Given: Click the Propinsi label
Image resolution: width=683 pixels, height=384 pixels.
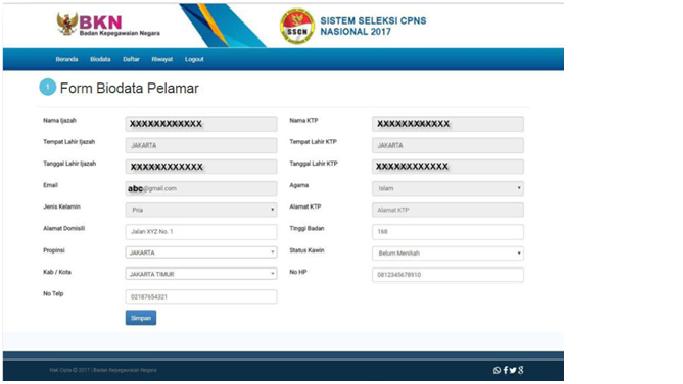Looking at the screenshot, I should (54, 250).
